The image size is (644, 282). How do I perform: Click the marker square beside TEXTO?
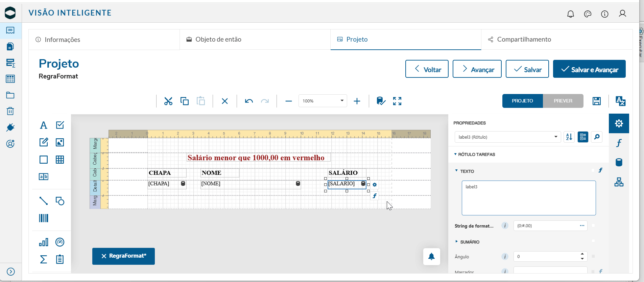tap(593, 170)
